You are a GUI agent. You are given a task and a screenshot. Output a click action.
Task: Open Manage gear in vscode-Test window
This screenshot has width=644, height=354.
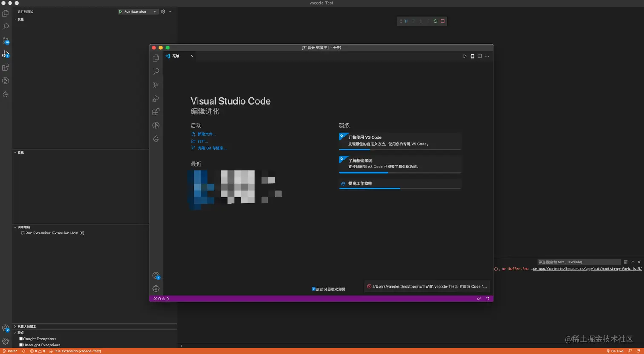[6, 341]
